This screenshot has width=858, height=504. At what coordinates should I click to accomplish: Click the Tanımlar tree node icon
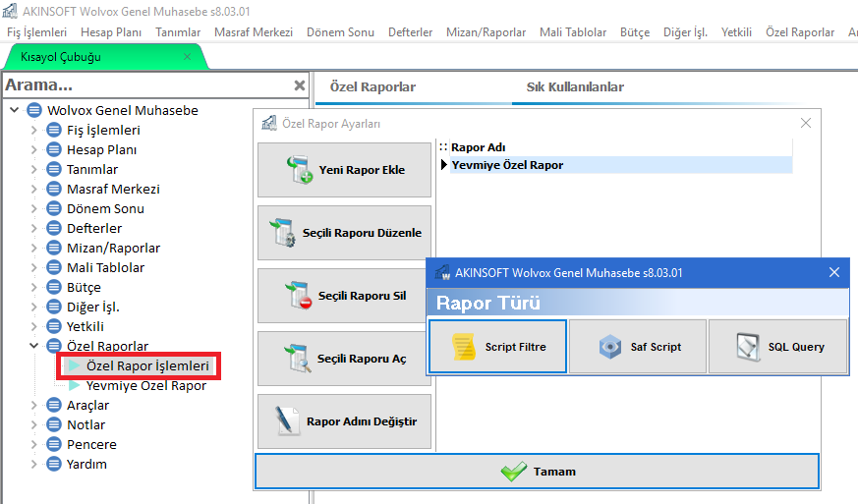tap(54, 169)
